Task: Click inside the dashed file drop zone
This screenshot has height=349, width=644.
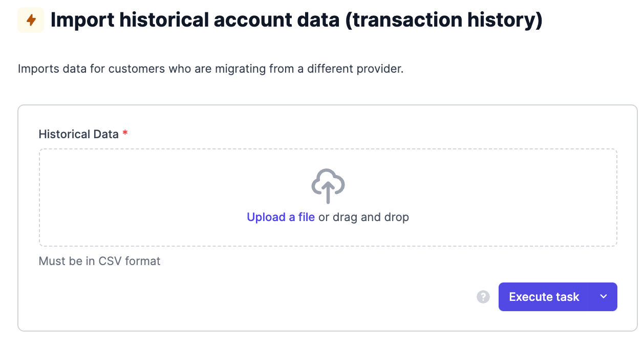Action: click(328, 198)
